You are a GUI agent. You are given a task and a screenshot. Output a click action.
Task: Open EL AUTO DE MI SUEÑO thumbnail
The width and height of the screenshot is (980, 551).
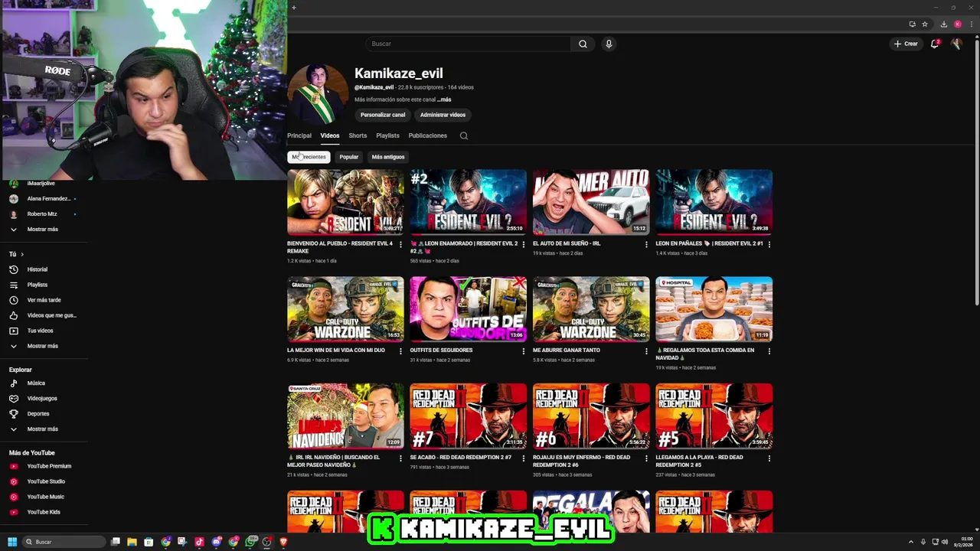click(591, 202)
